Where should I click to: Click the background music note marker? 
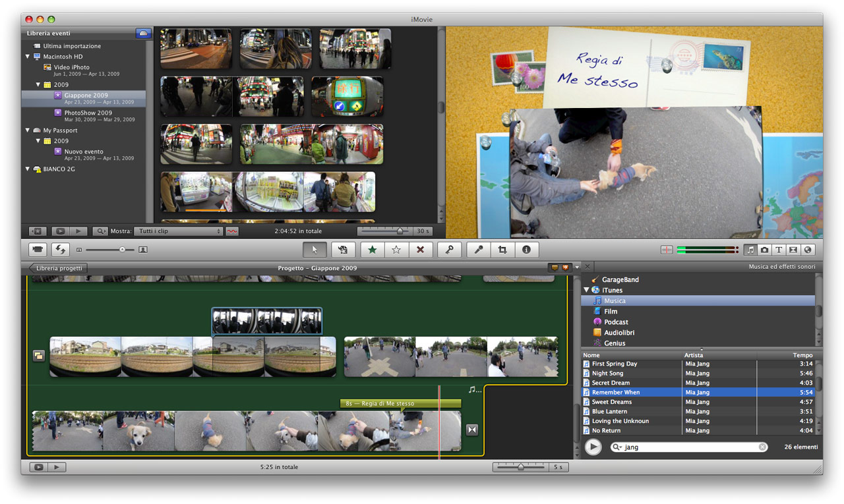coord(475,390)
